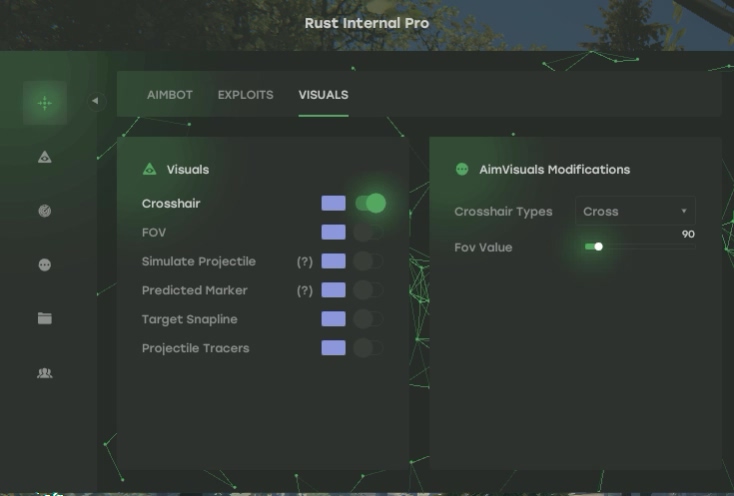Click the help (?) beside Simulate Projectile

(x=305, y=262)
